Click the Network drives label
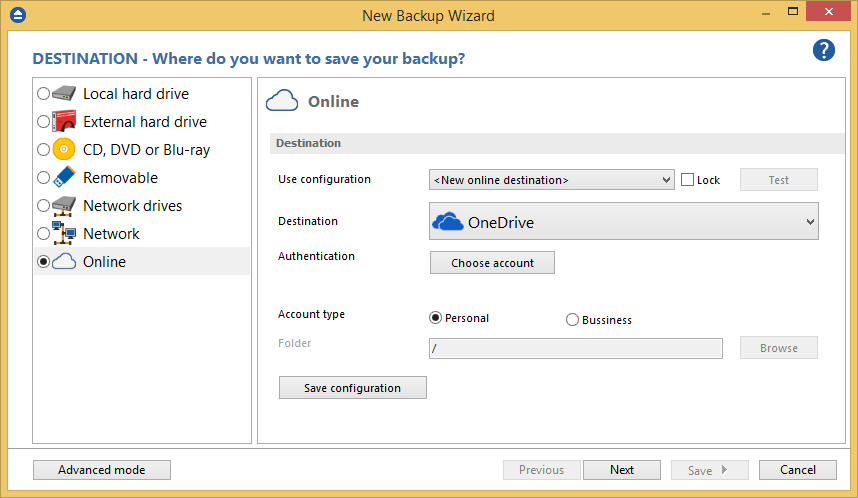 pos(132,206)
